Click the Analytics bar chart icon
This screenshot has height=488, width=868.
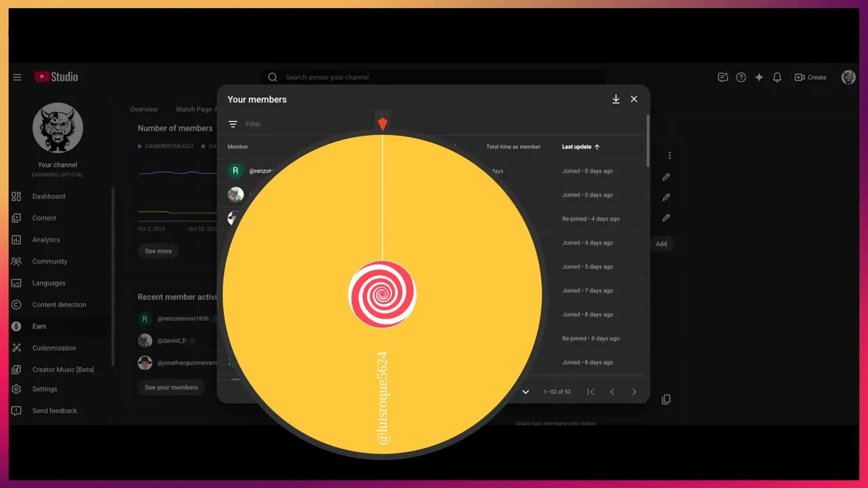pyautogui.click(x=16, y=240)
